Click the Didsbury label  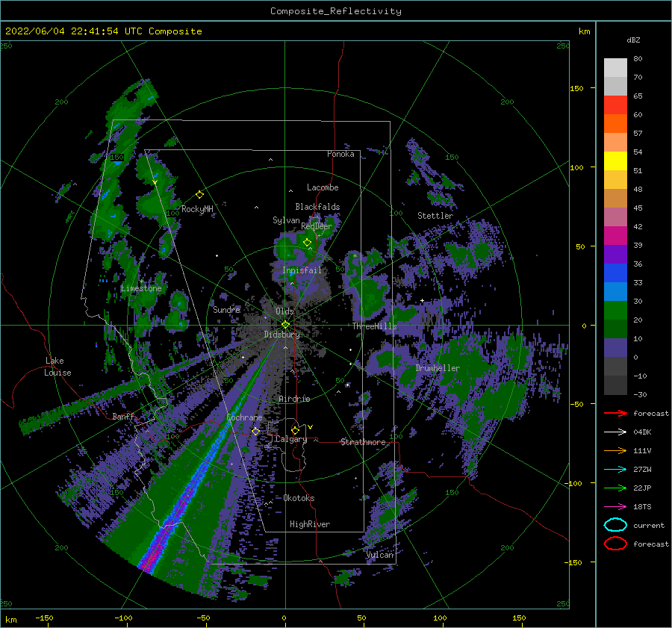pos(282,335)
